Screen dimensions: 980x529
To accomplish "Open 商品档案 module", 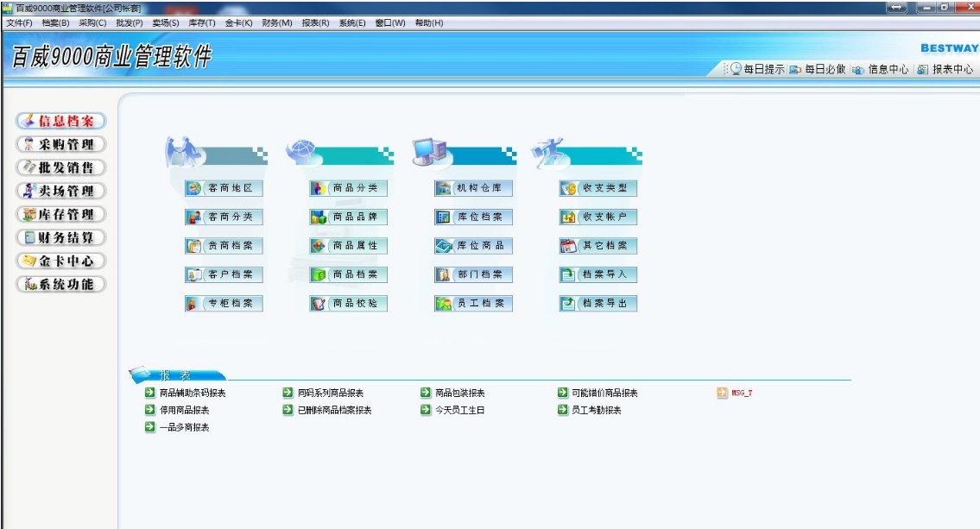I will 349,274.
